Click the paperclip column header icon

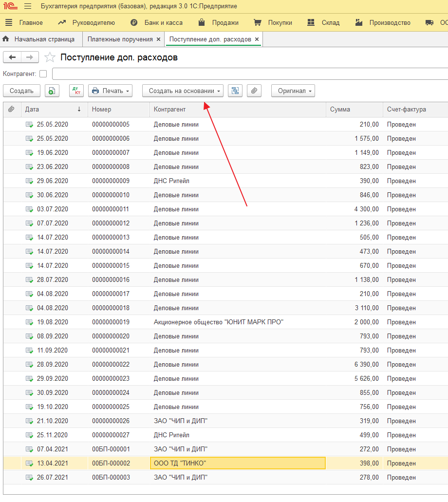(x=12, y=110)
